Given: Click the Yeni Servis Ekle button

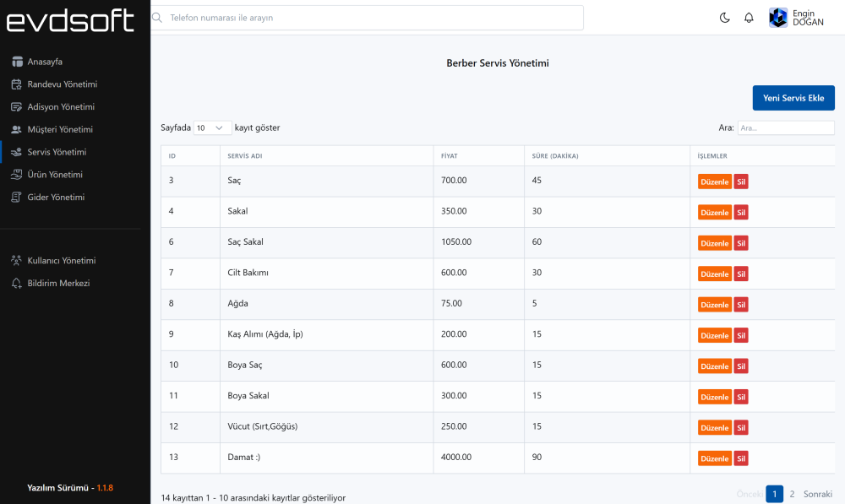Looking at the screenshot, I should pyautogui.click(x=793, y=98).
